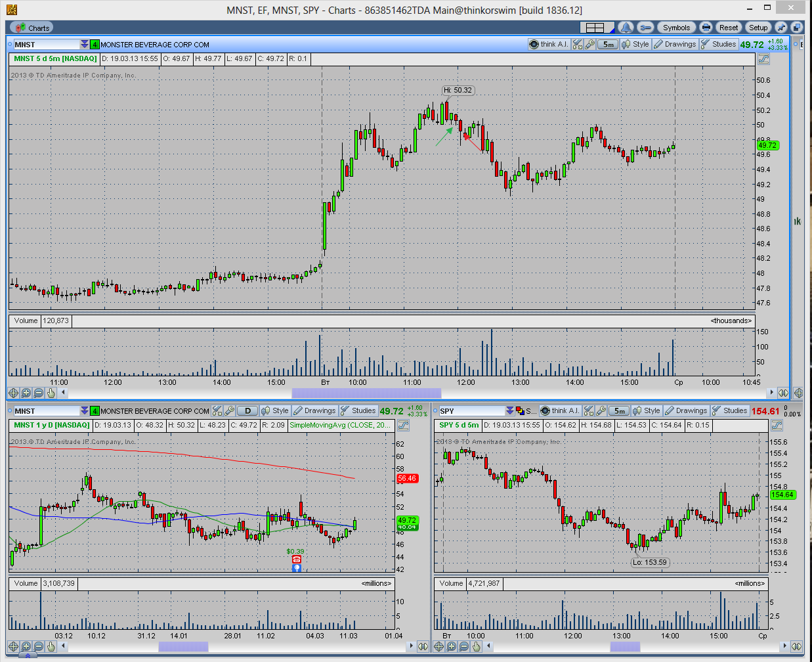The width and height of the screenshot is (812, 662).
Task: Select the crosshair tool below the top chart
Action: [14, 393]
